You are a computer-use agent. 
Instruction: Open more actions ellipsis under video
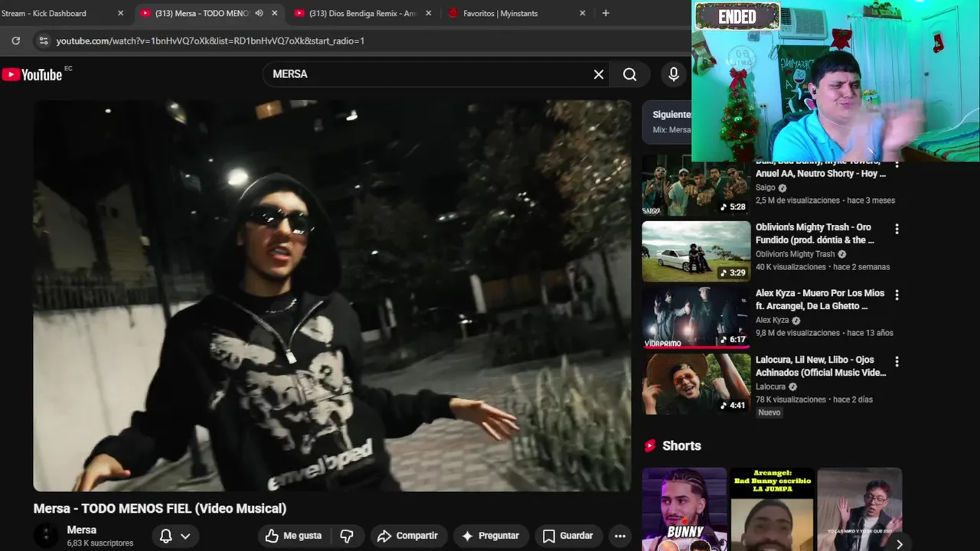pyautogui.click(x=620, y=536)
